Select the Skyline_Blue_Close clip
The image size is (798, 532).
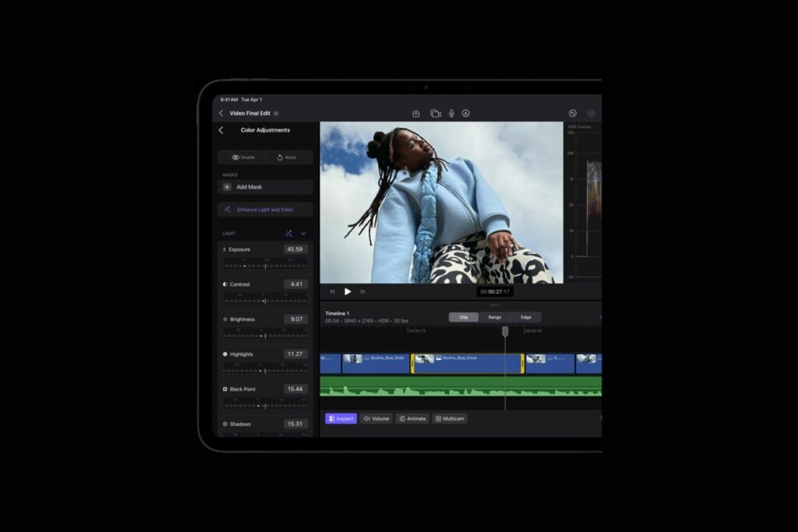[468, 364]
